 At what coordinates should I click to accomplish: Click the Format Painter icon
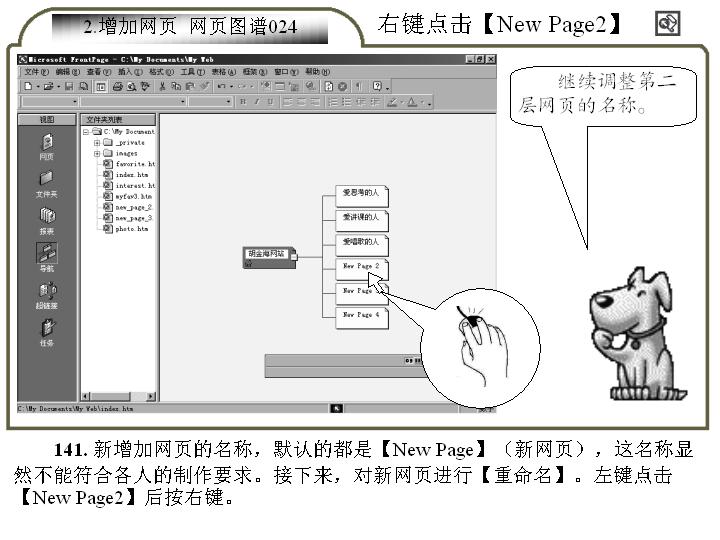pyautogui.click(x=204, y=86)
